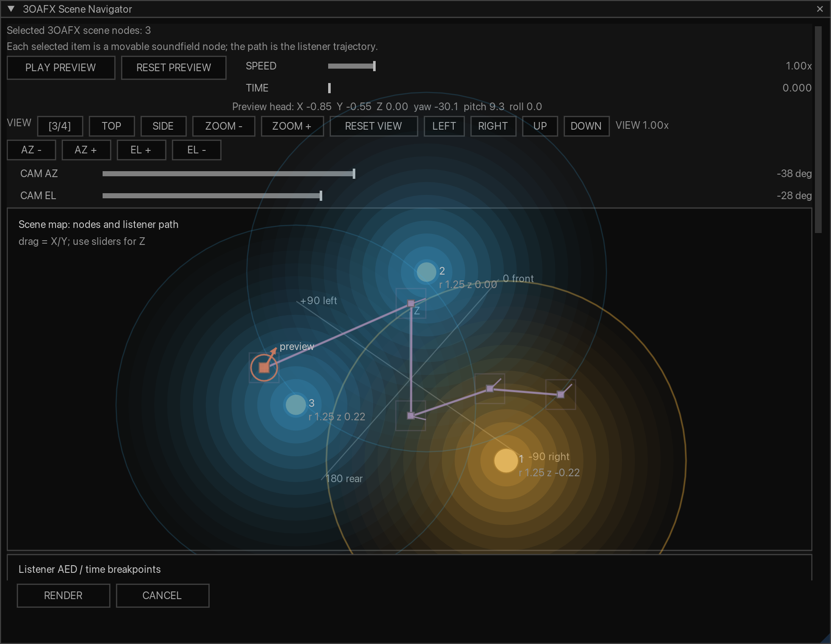Select the [3/4] view button
831x644 pixels.
pyautogui.click(x=60, y=126)
